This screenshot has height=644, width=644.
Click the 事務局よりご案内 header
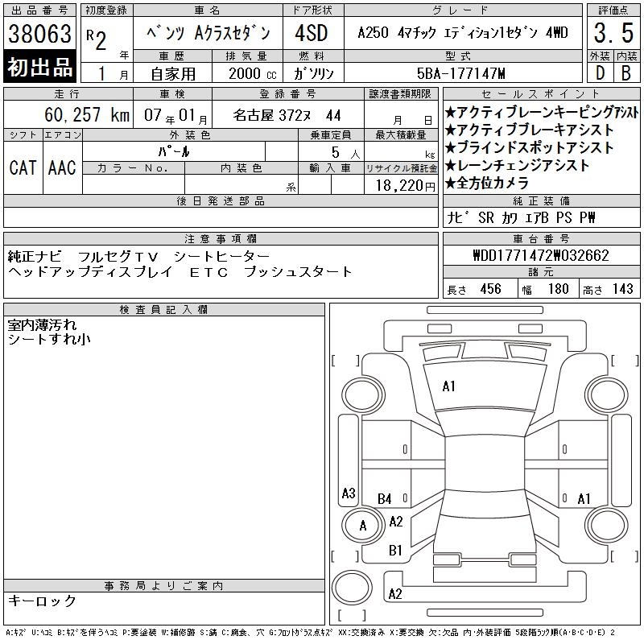coord(164,586)
